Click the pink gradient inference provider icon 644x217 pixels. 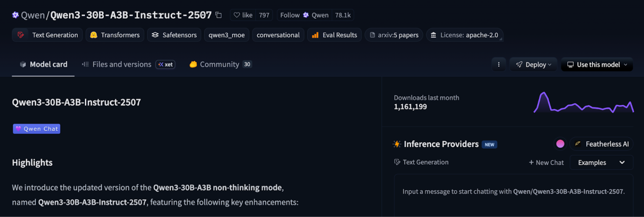(x=560, y=144)
